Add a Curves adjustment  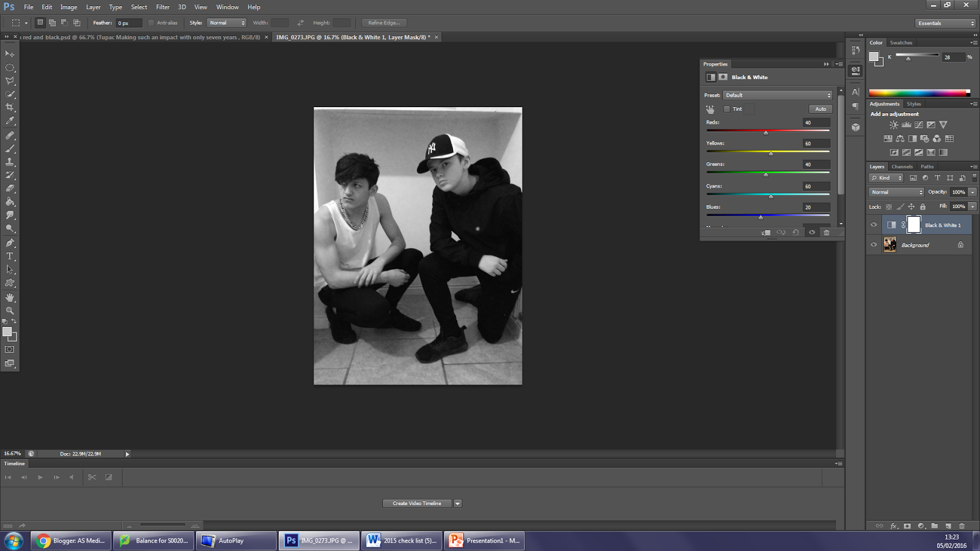tap(919, 125)
